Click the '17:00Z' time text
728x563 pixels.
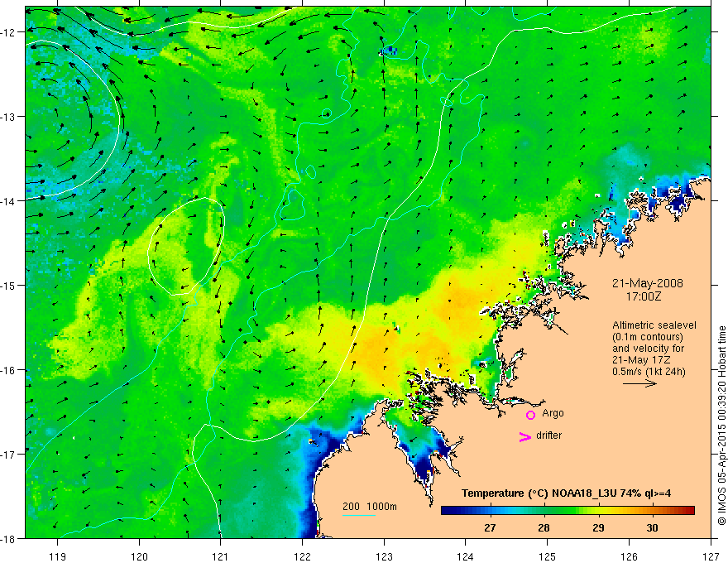tap(644, 296)
